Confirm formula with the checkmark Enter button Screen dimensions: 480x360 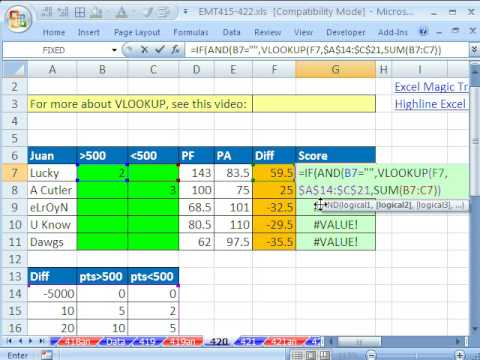[160, 50]
